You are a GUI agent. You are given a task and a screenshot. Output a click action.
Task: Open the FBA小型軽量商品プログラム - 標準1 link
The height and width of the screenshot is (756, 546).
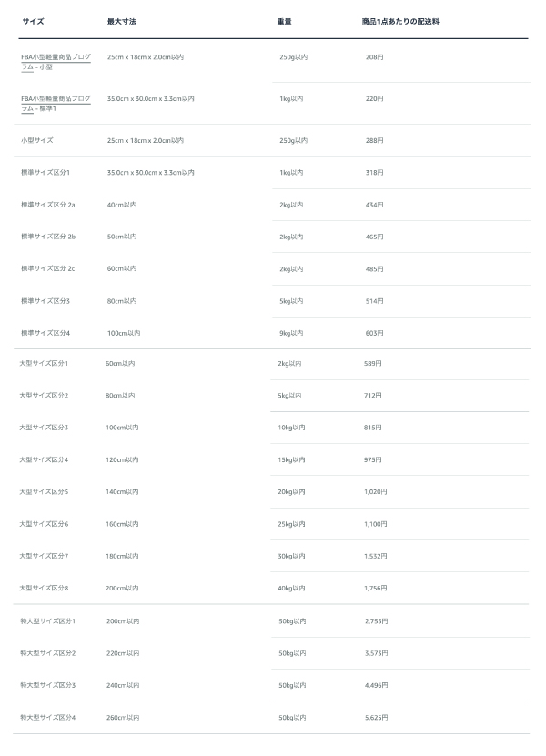point(56,104)
